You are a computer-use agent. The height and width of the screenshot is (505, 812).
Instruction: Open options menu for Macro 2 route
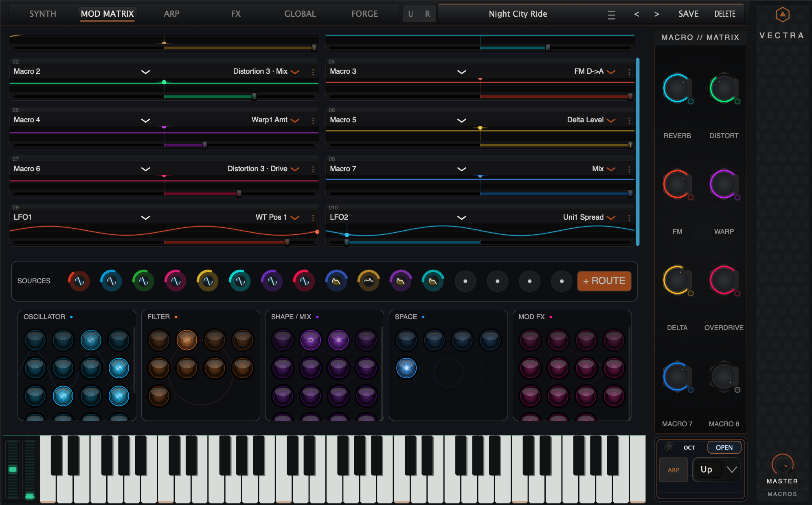[x=313, y=72]
